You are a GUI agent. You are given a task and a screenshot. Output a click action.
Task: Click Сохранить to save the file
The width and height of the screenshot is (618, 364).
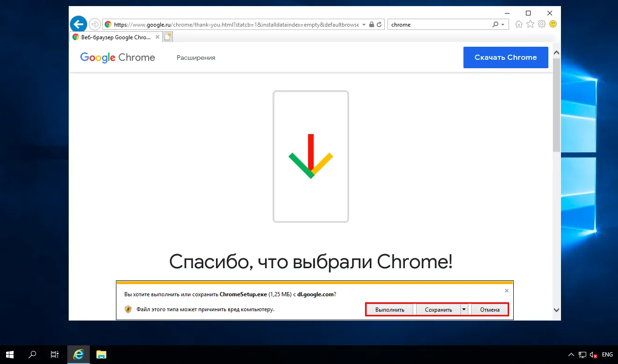point(438,309)
